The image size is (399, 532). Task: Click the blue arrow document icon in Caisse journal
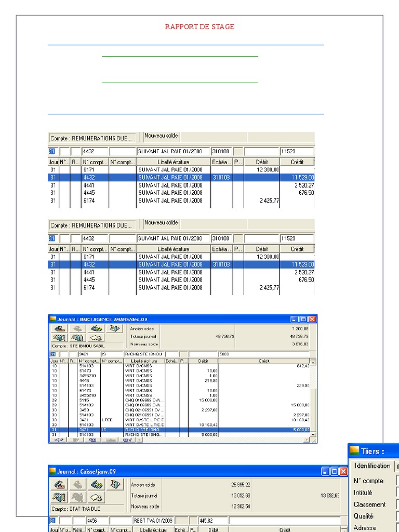click(115, 485)
